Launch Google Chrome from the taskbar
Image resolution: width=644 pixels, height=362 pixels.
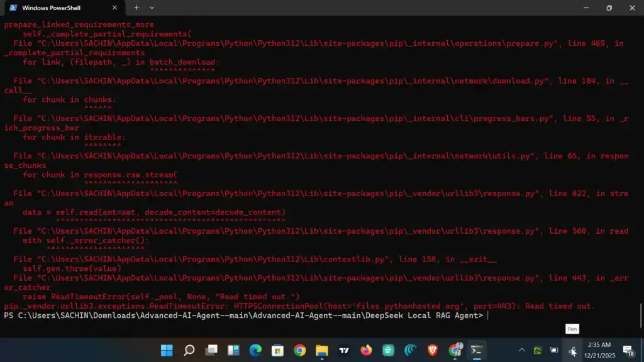tap(300, 350)
